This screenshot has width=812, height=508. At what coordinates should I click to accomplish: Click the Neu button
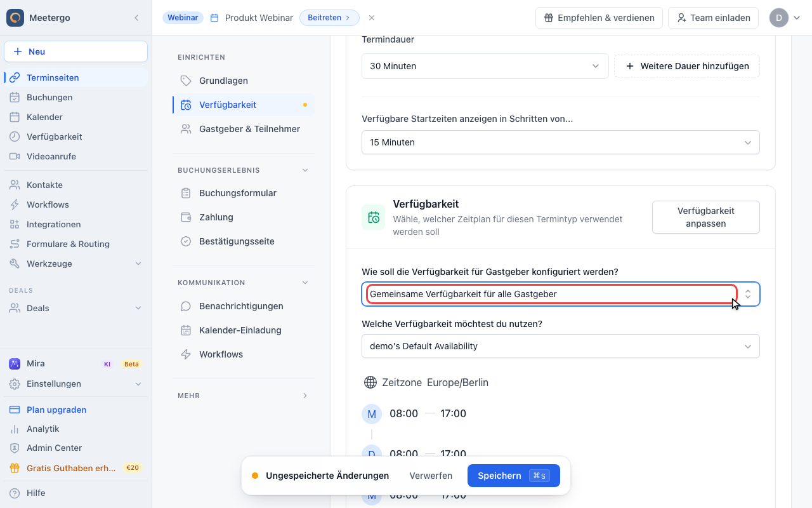[x=75, y=51]
